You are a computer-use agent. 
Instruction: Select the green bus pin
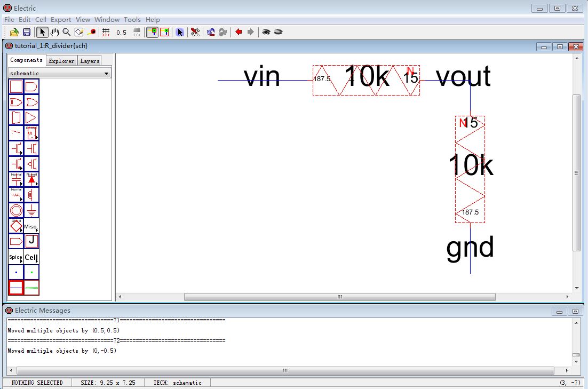click(x=31, y=272)
